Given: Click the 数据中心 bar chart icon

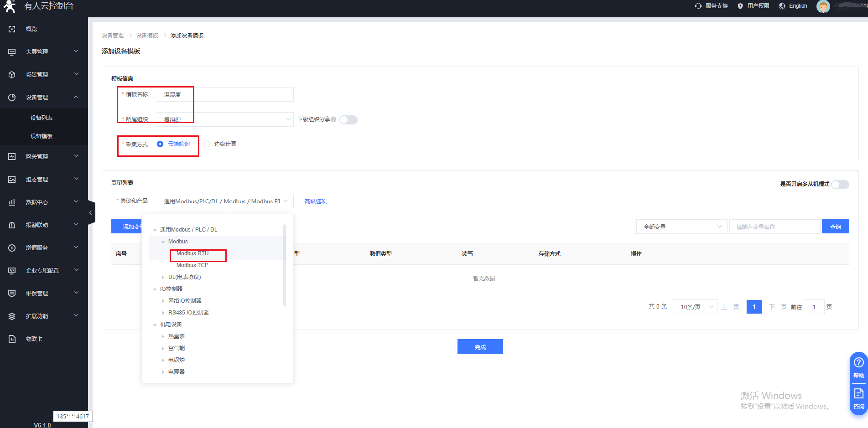Looking at the screenshot, I should (12, 202).
